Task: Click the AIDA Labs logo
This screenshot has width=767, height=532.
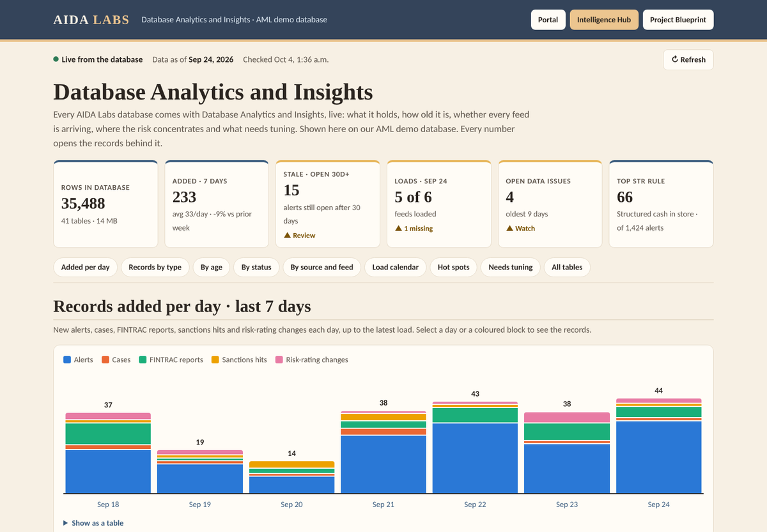Action: 93,20
